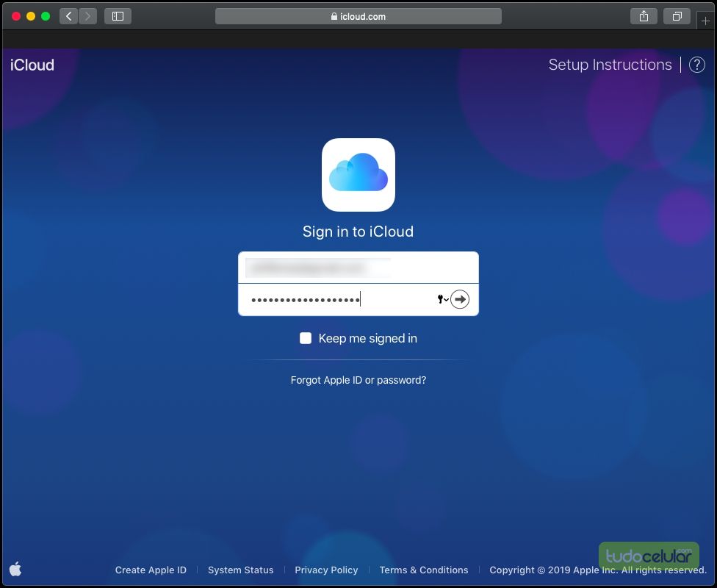Open System Status page link
This screenshot has height=588, width=717.
[240, 570]
